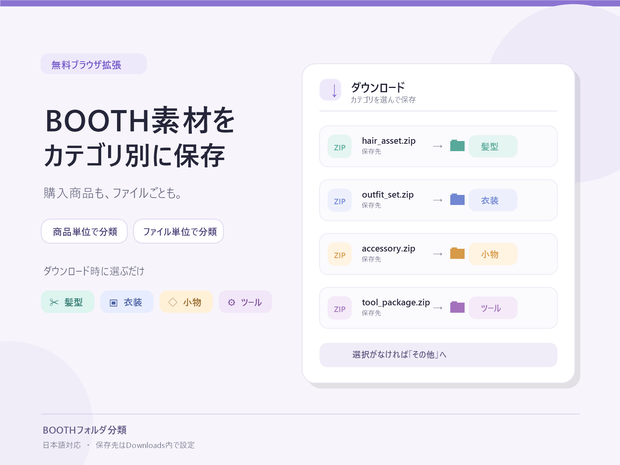Click the blue folder icon for outfit_set.zip
Viewport: 620px width, 465px height.
pyautogui.click(x=457, y=199)
